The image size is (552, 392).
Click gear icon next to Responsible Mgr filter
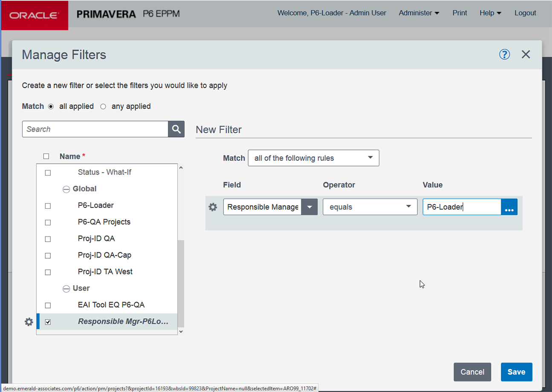click(29, 322)
